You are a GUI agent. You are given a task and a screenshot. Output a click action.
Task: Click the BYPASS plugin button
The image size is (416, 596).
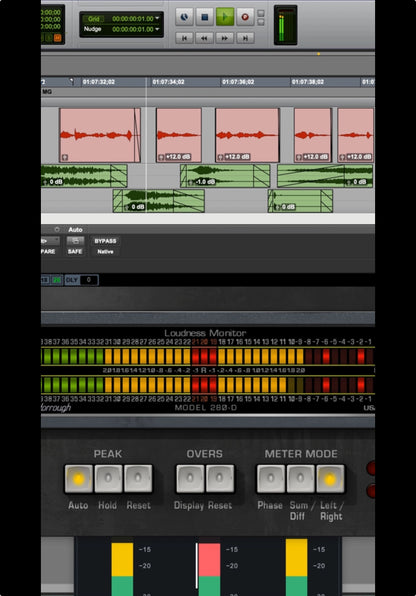pyautogui.click(x=105, y=241)
